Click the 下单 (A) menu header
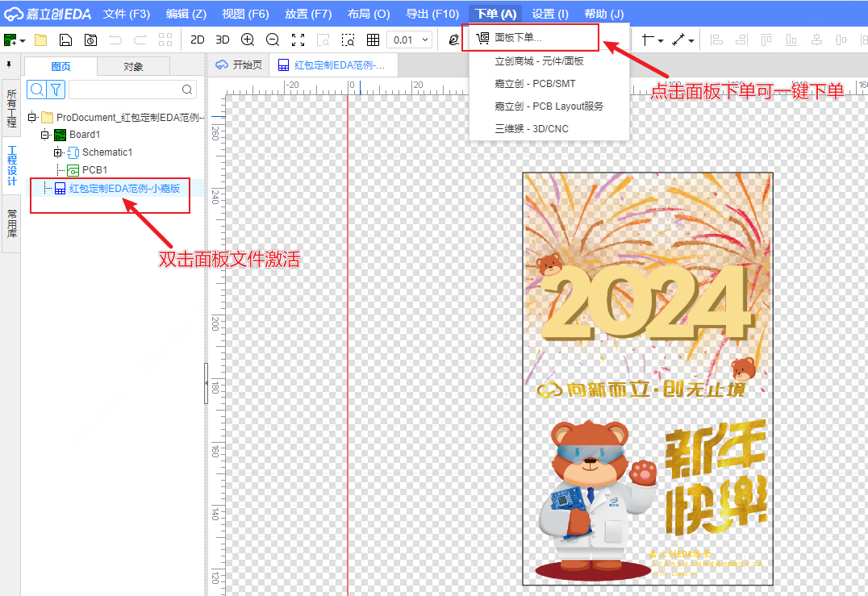Screen dimensions: 868x596 [495, 14]
